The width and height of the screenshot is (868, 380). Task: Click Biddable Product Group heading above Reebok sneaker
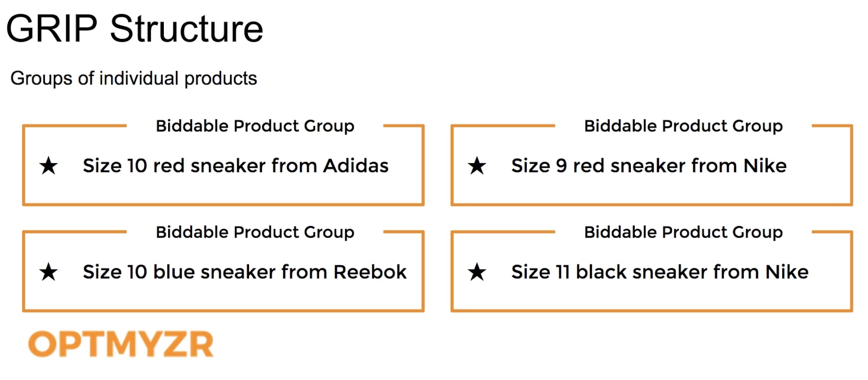coord(255,233)
